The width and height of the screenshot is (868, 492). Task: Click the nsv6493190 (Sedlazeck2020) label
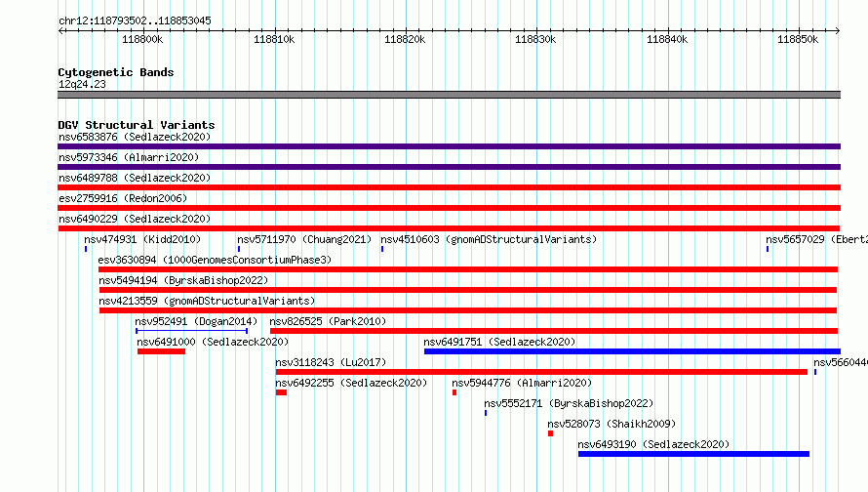[653, 444]
